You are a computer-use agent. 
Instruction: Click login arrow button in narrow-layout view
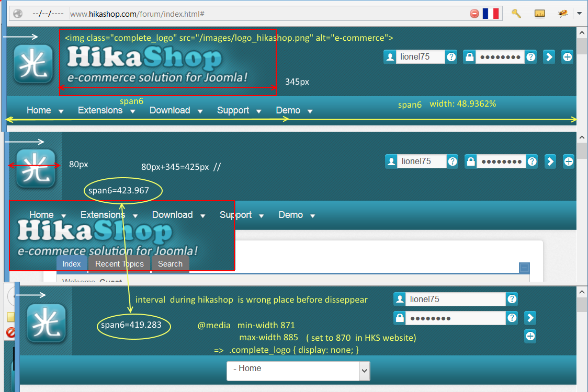coord(530,318)
